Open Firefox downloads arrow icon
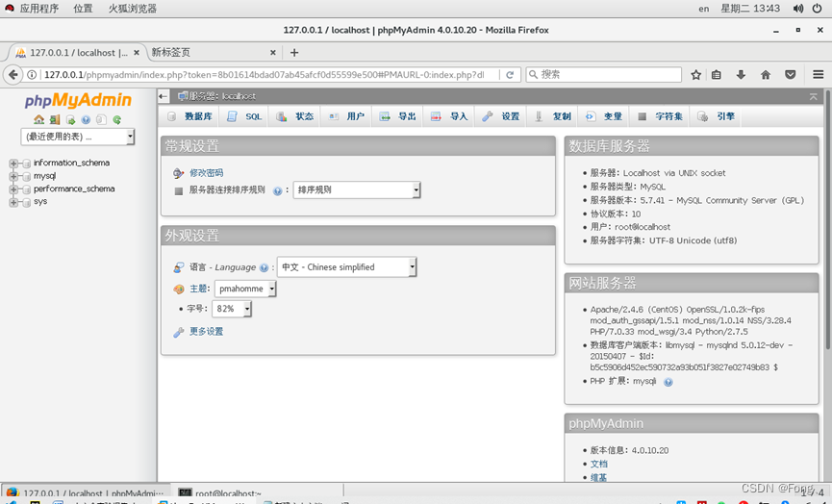Image resolution: width=832 pixels, height=504 pixels. pyautogui.click(x=741, y=75)
